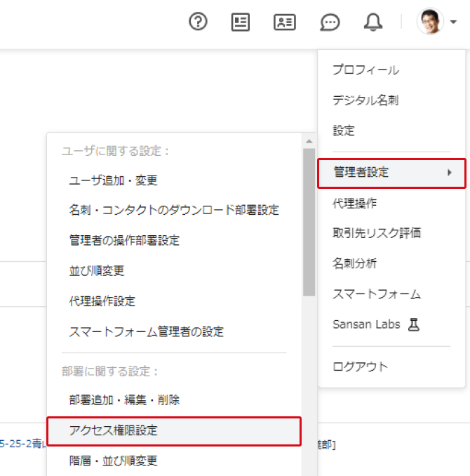Open the chat message bubble icon

point(330,22)
